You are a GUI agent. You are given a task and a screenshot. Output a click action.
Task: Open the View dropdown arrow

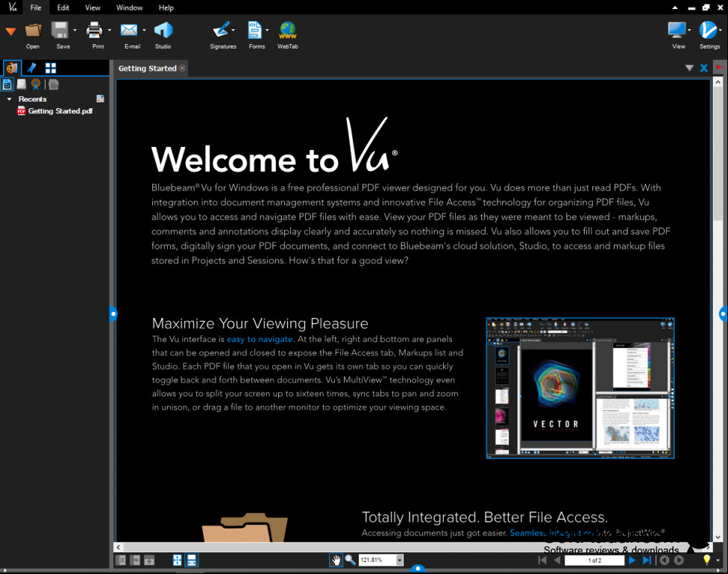pos(689,30)
